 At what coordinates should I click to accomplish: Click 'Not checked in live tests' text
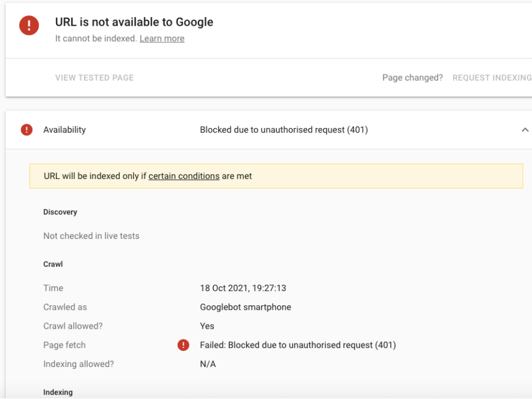(x=92, y=236)
